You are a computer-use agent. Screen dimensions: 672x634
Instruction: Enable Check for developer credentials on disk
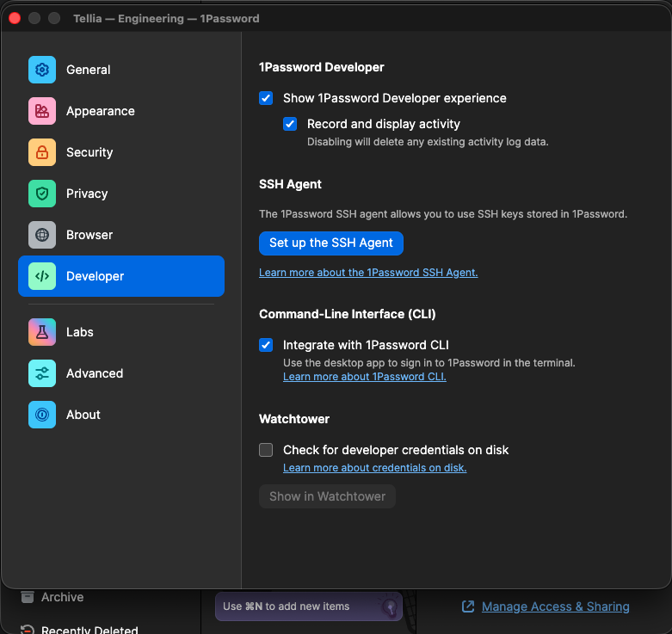[266, 450]
